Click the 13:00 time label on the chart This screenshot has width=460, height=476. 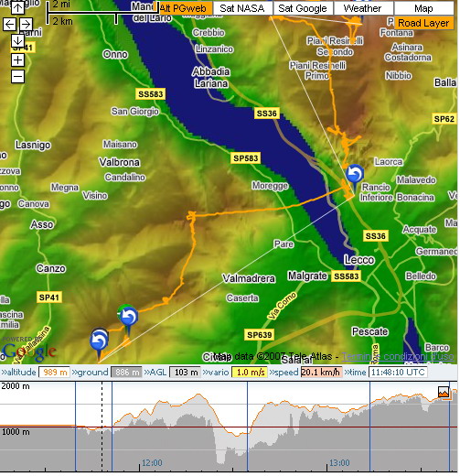coord(339,463)
